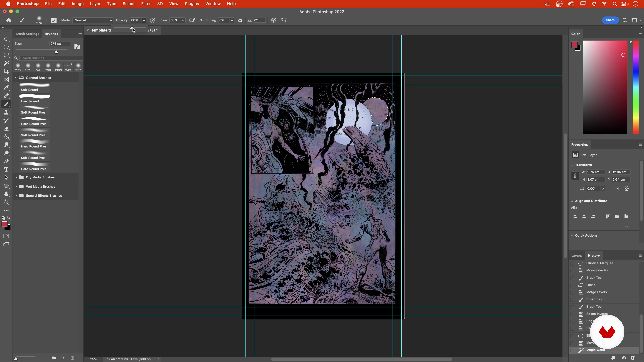Toggle airbrush-style build-up effects
Viewport: 644px width, 362px height.
192,20
